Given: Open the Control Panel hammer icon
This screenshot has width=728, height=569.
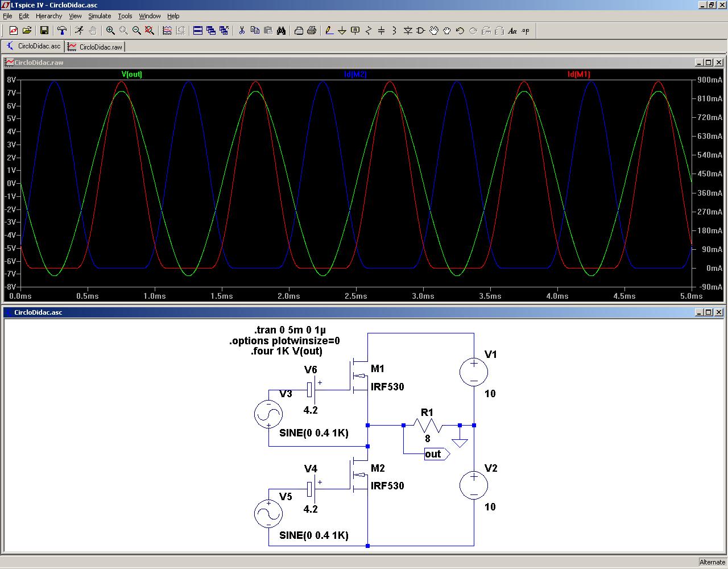Looking at the screenshot, I should pos(62,31).
